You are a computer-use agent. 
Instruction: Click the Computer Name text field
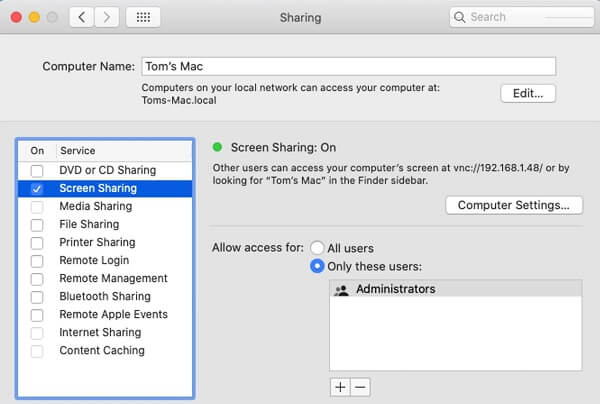(x=347, y=66)
